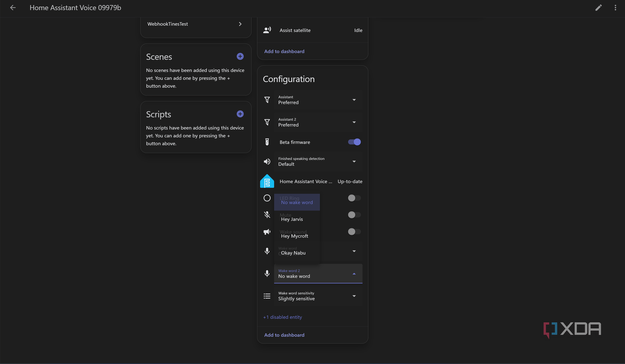This screenshot has height=364, width=625.
Task: Add a new script with plus icon
Action: [240, 114]
